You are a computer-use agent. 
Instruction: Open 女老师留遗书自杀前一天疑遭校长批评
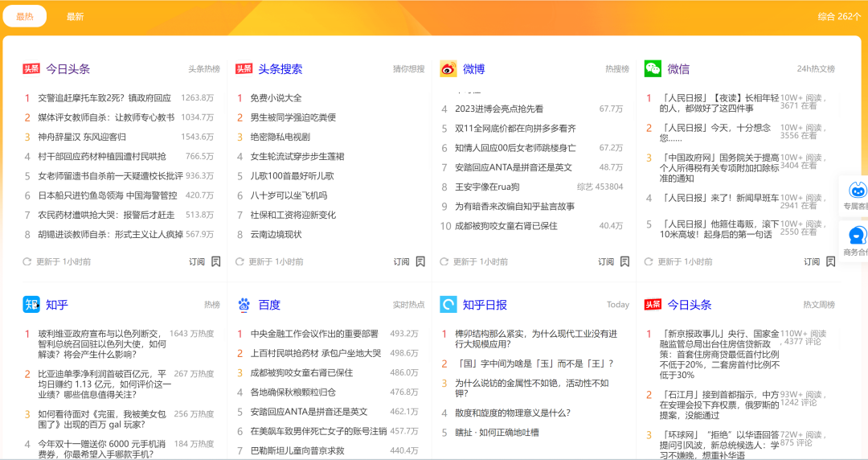tap(110, 175)
